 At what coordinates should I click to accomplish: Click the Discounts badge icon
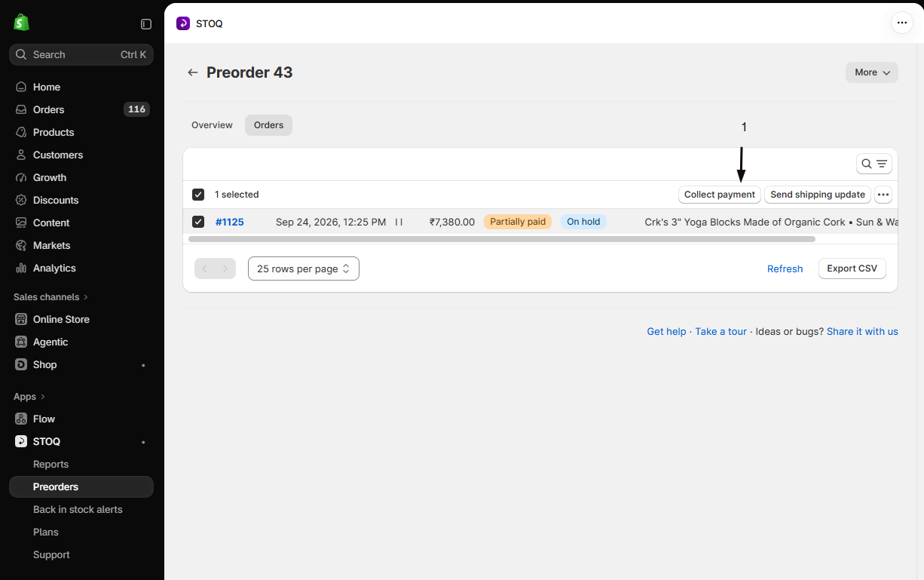21,200
